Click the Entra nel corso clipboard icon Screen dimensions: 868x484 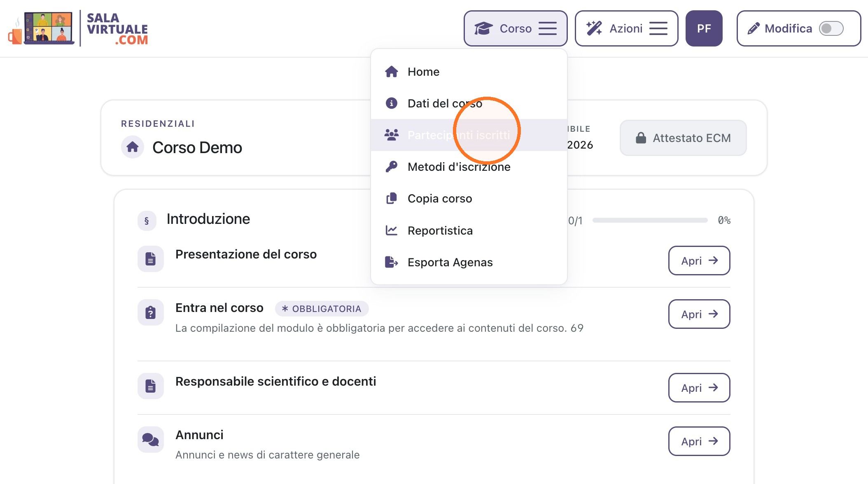(x=150, y=312)
